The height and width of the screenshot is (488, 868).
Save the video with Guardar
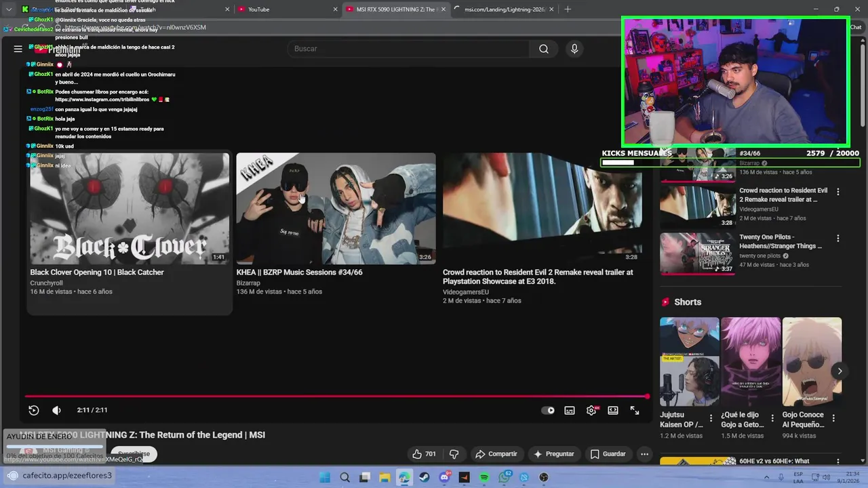point(608,454)
